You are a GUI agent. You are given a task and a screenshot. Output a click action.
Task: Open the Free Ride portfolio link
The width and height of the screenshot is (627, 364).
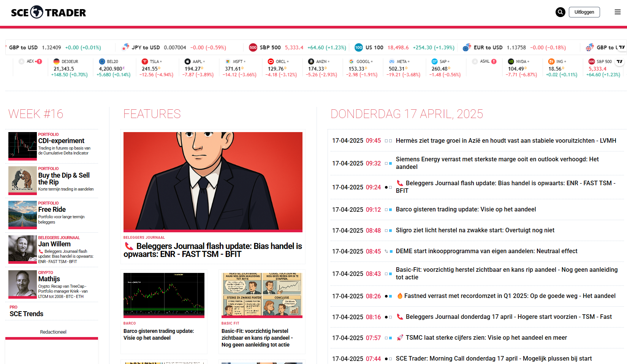52,210
